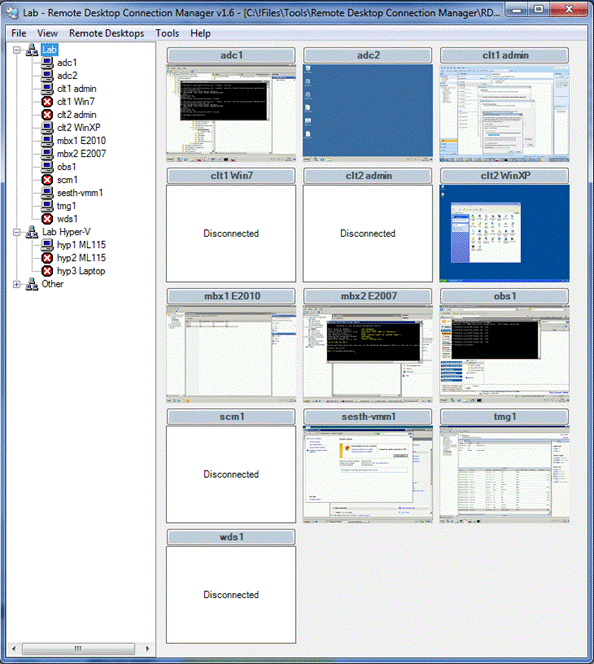Click the computer icon next to adc1
This screenshot has height=664, width=594.
(x=47, y=63)
